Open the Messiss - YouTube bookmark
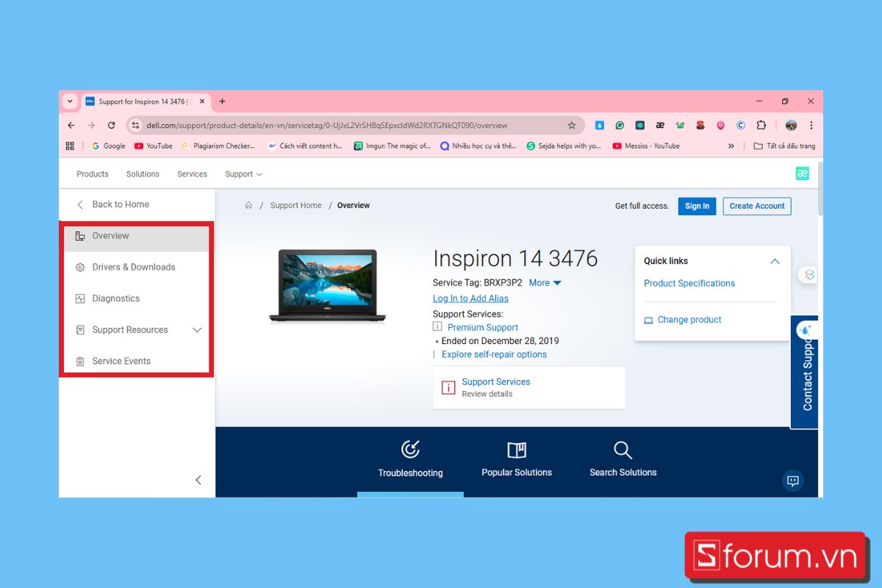882x588 pixels. point(646,146)
